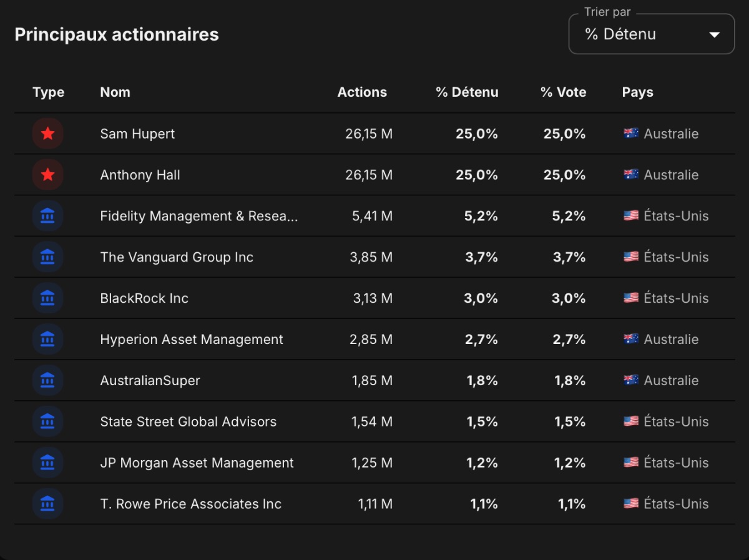
Task: Open the JP Morgan Asset Management entry
Action: 197,463
